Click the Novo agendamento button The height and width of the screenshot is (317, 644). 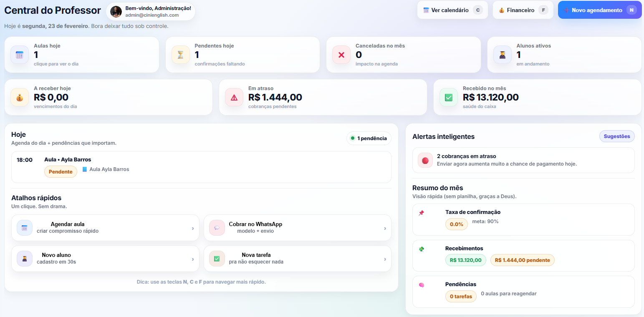(x=600, y=10)
